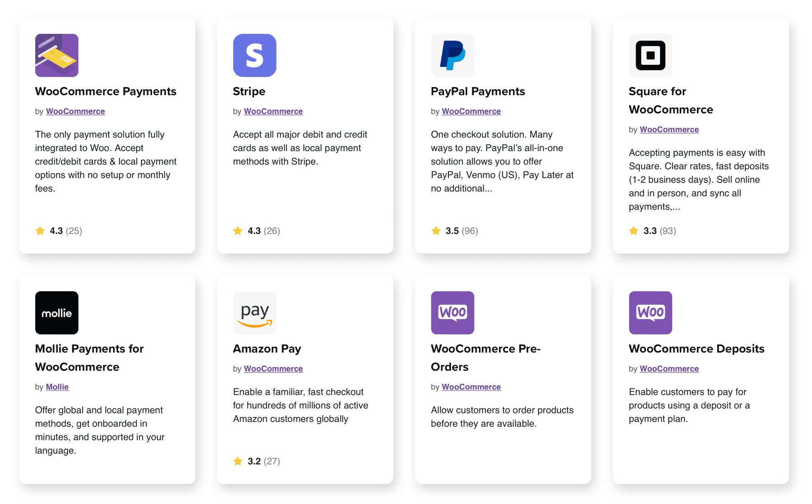Image resolution: width=812 pixels, height=504 pixels.
Task: Select the Square for WooCommerce icon
Action: click(x=650, y=55)
